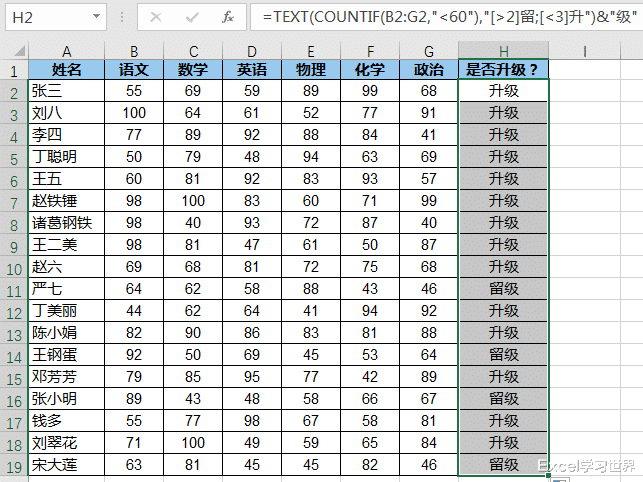Select the name cell 丁聪明
643x482 pixels.
point(66,157)
